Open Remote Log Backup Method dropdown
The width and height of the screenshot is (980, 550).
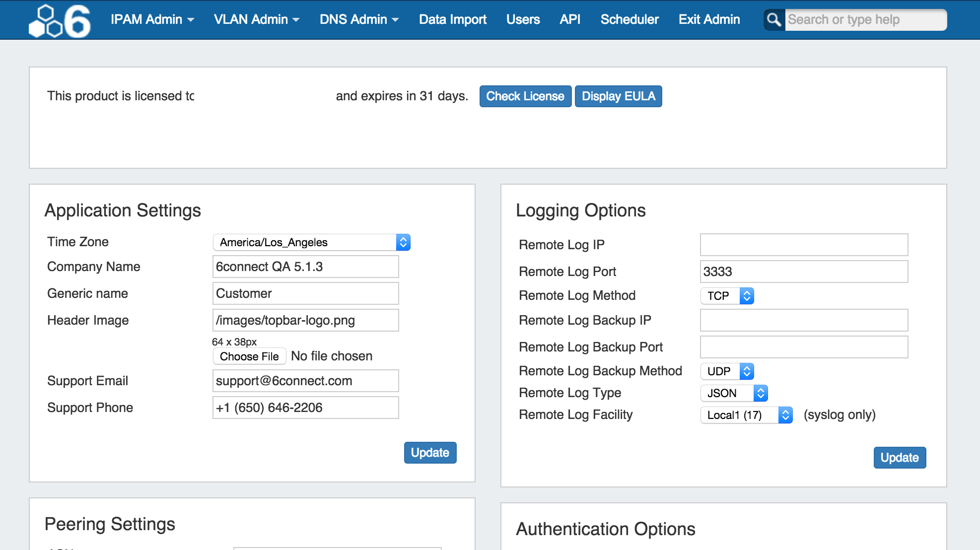point(727,371)
